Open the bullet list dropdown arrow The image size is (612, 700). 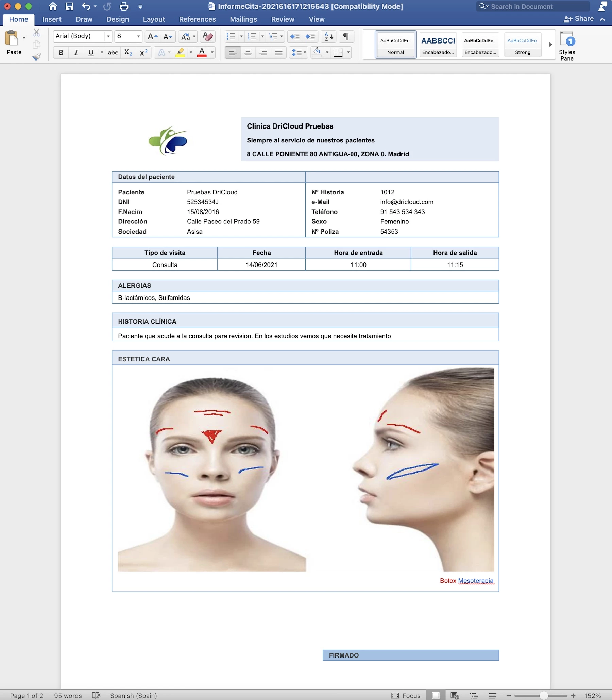242,36
